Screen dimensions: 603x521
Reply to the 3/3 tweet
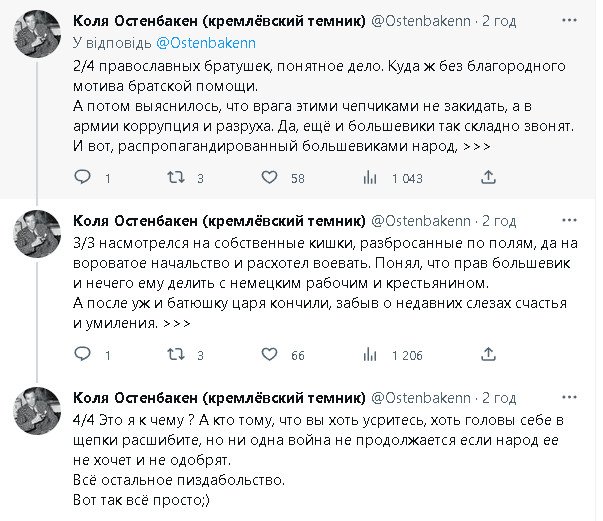pyautogui.click(x=83, y=355)
